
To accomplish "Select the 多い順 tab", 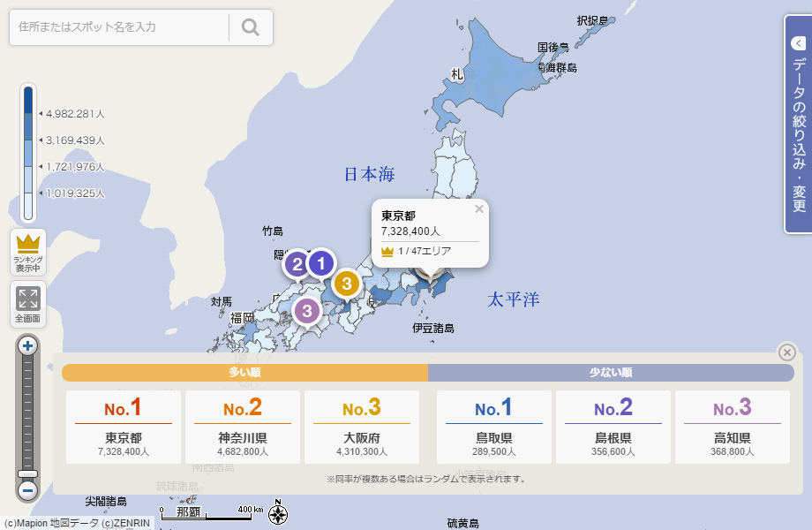I will (x=244, y=373).
